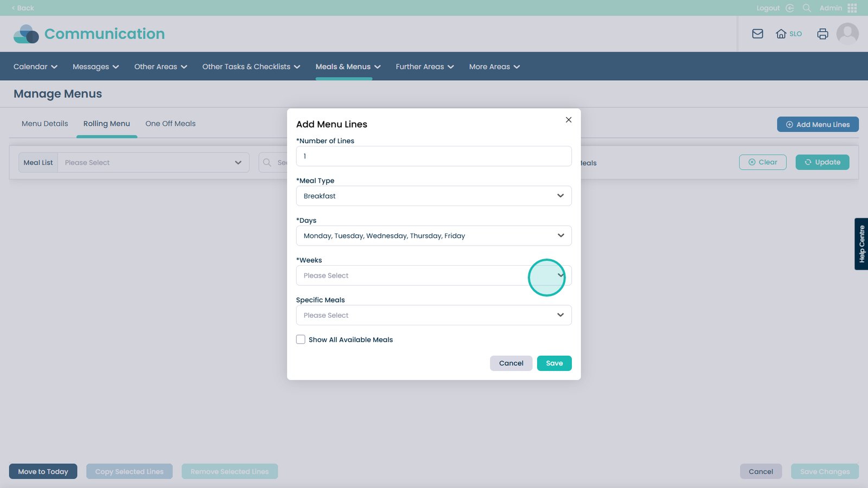Viewport: 868px width, 488px height.
Task: Open the Meals & Menus menu
Action: click(348, 67)
